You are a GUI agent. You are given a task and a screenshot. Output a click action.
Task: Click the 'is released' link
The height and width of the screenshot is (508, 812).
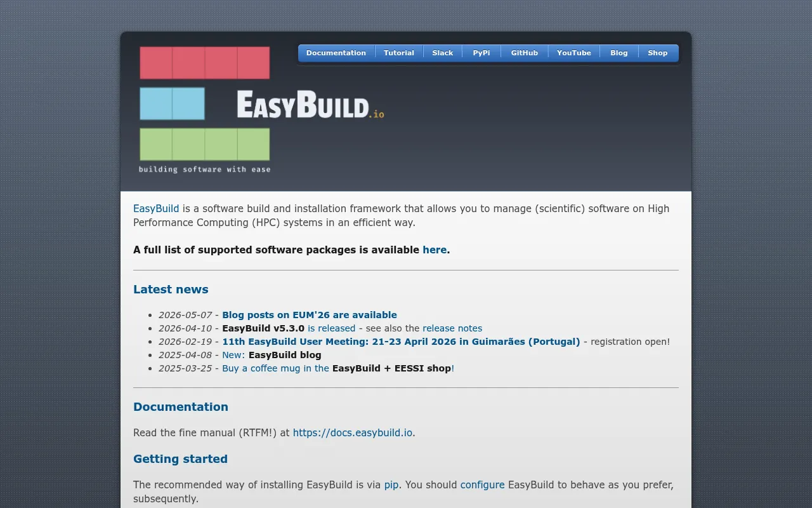pos(331,328)
